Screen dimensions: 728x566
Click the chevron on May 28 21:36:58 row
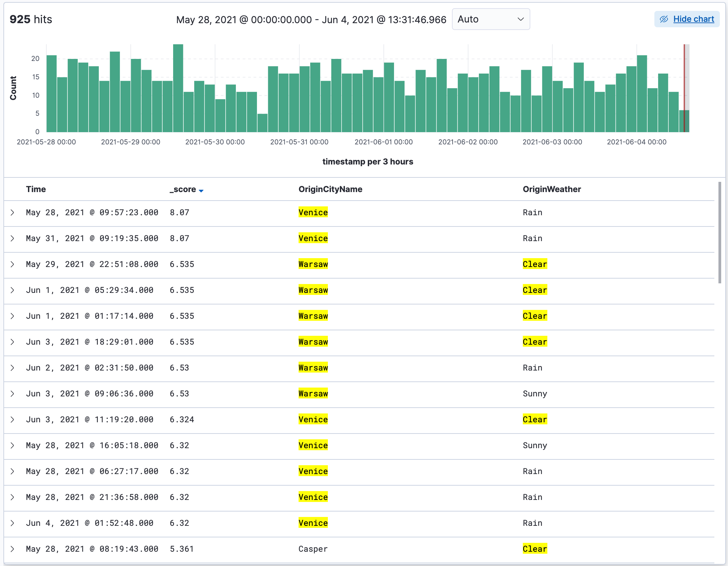13,497
